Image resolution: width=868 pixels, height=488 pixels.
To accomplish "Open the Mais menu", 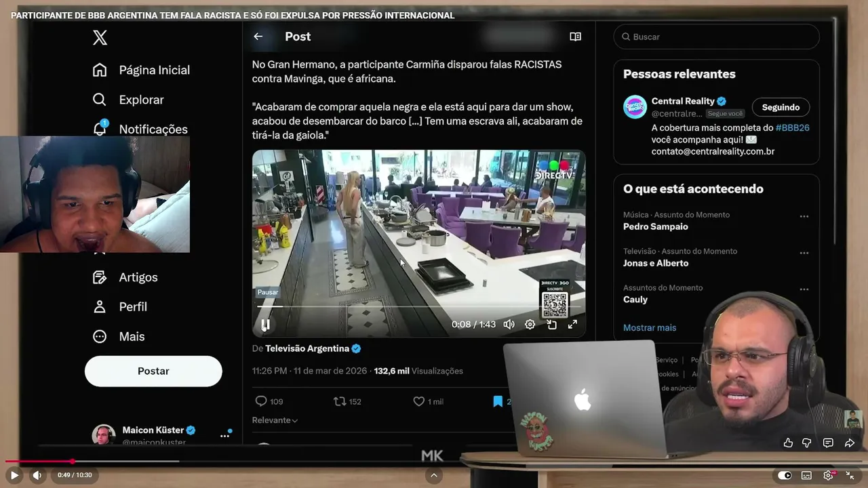I will tap(132, 336).
